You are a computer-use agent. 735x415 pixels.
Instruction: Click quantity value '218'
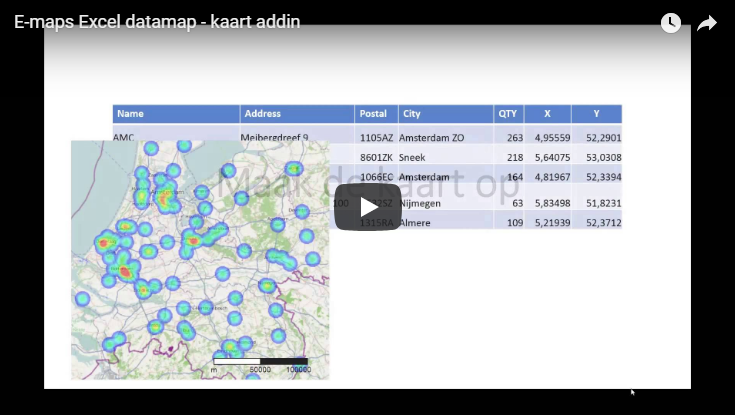pyautogui.click(x=515, y=158)
